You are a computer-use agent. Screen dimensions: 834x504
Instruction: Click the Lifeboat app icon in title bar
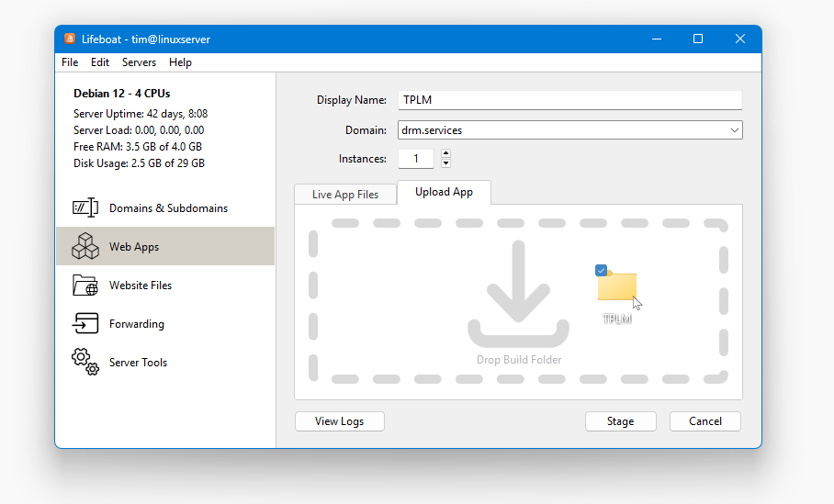(70, 39)
